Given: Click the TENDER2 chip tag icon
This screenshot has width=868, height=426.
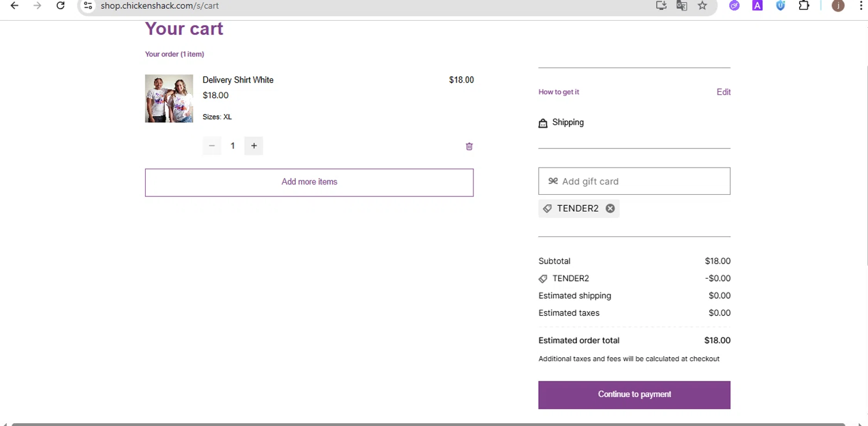Looking at the screenshot, I should pyautogui.click(x=547, y=209).
